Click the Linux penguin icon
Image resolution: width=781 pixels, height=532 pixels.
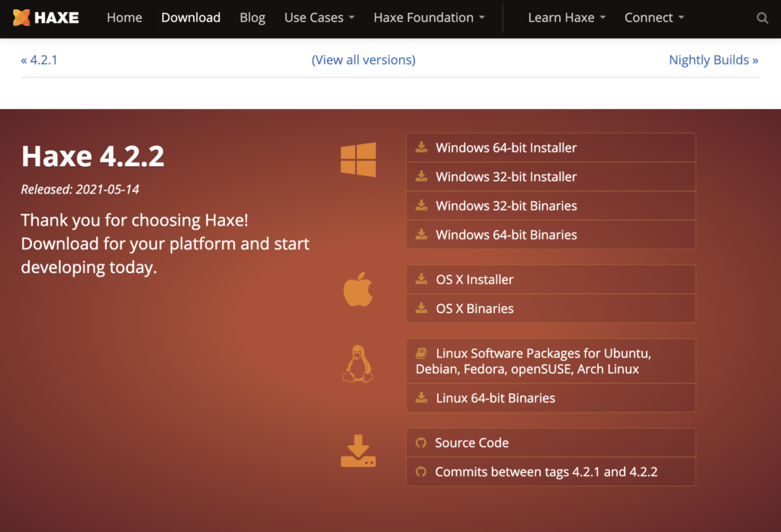tap(358, 364)
